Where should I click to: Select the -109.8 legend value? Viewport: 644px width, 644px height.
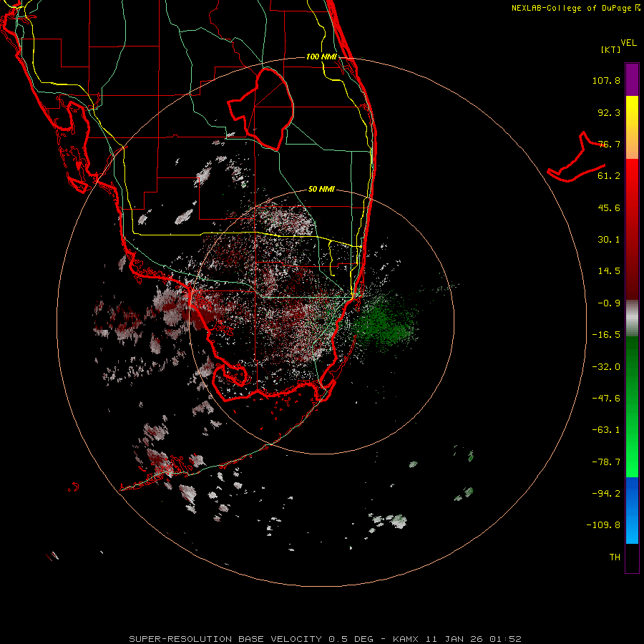tap(603, 525)
